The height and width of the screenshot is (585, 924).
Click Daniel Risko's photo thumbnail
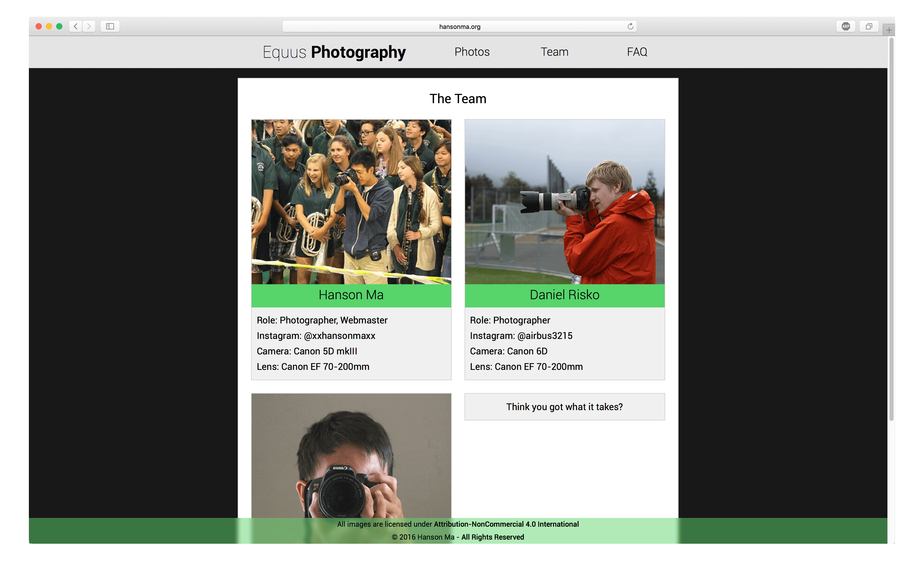[564, 201]
